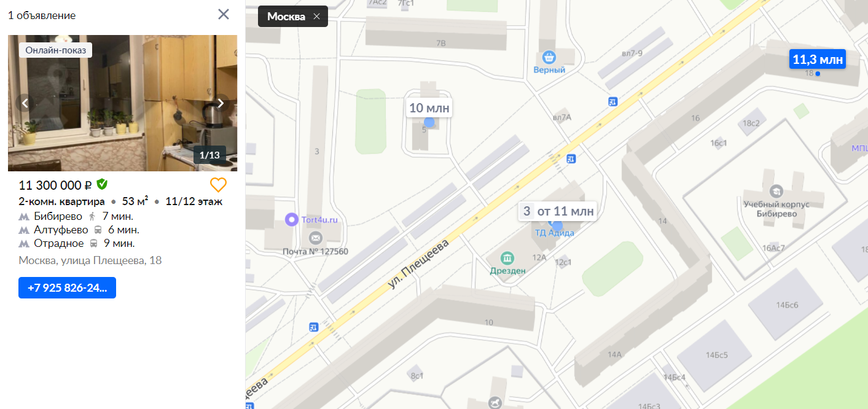Click the Верный store icon on map
This screenshot has width=868, height=409.
point(549,57)
